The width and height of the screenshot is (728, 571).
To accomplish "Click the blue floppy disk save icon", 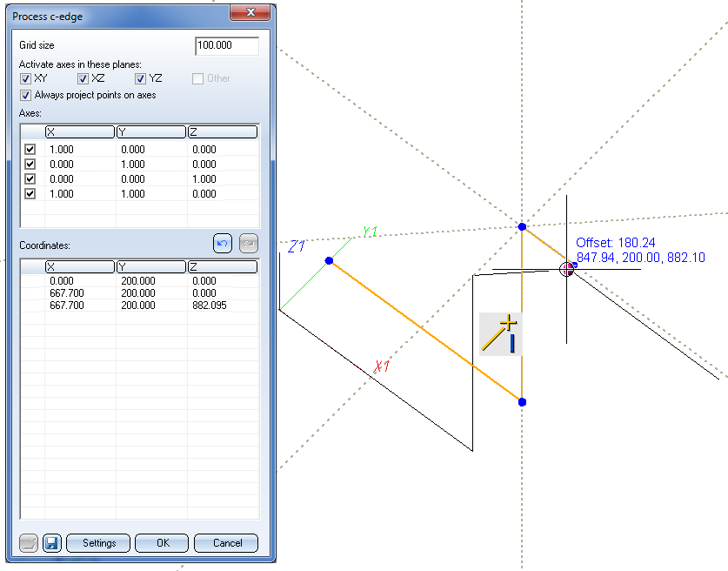I will point(51,543).
